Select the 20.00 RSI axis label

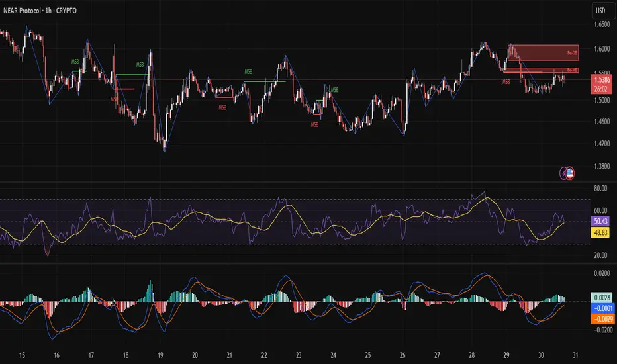pyautogui.click(x=600, y=255)
